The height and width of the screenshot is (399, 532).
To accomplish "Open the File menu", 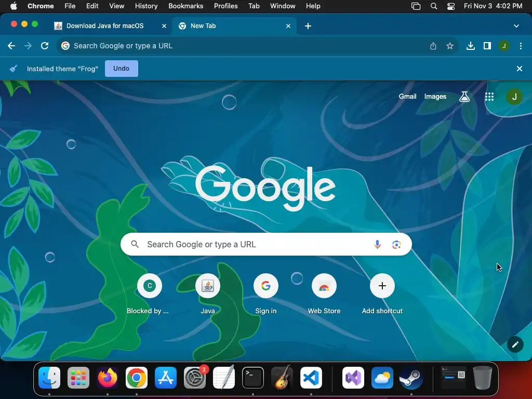I will coord(70,6).
